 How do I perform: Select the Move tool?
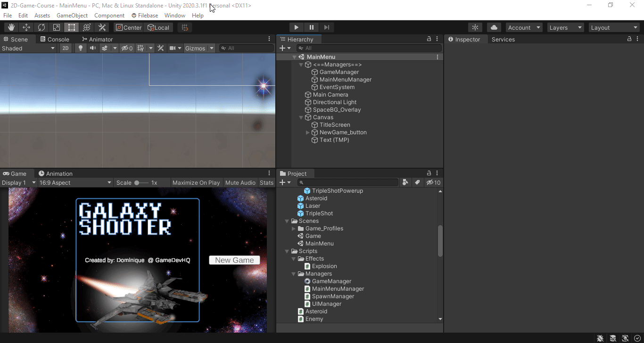point(26,27)
